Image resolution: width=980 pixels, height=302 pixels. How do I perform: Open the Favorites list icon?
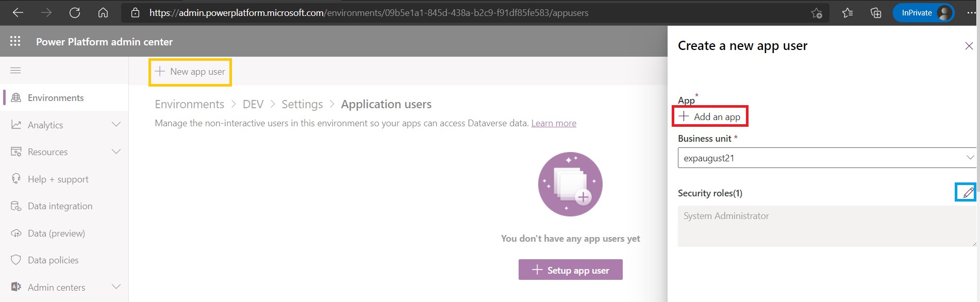tap(847, 13)
